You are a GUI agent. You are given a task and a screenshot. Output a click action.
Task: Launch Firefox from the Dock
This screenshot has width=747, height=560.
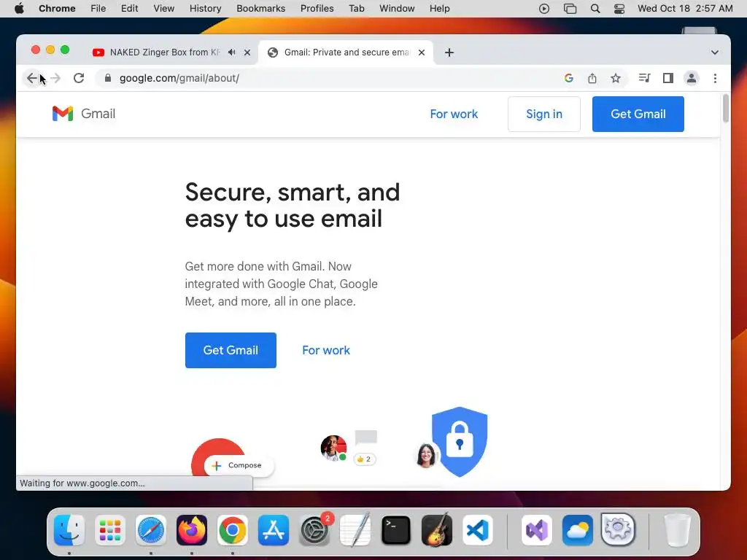[x=192, y=531]
